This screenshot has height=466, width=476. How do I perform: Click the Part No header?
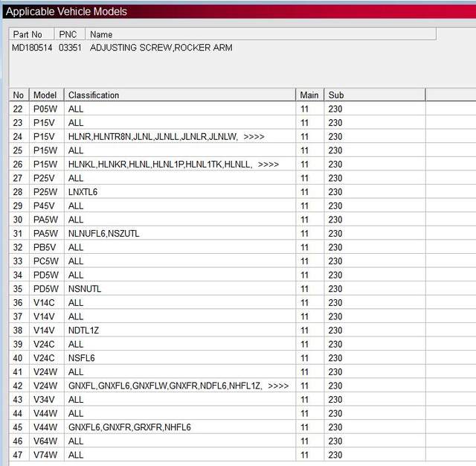[x=31, y=34]
